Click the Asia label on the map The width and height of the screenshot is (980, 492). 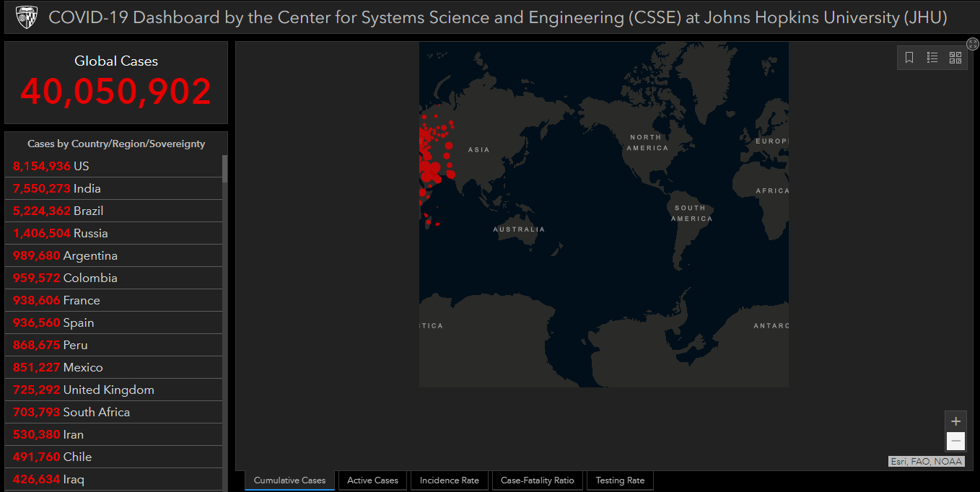pos(479,150)
